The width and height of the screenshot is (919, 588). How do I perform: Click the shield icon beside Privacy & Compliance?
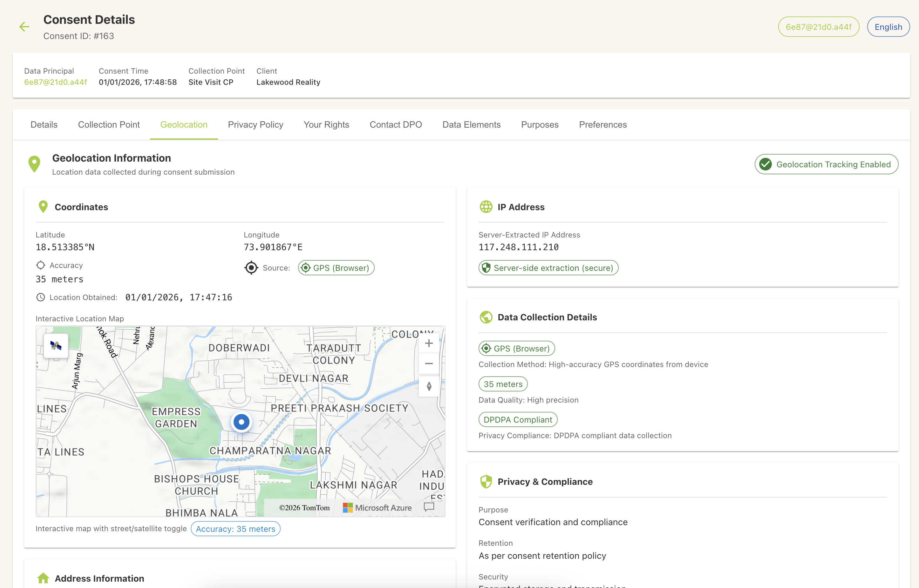[x=486, y=481]
